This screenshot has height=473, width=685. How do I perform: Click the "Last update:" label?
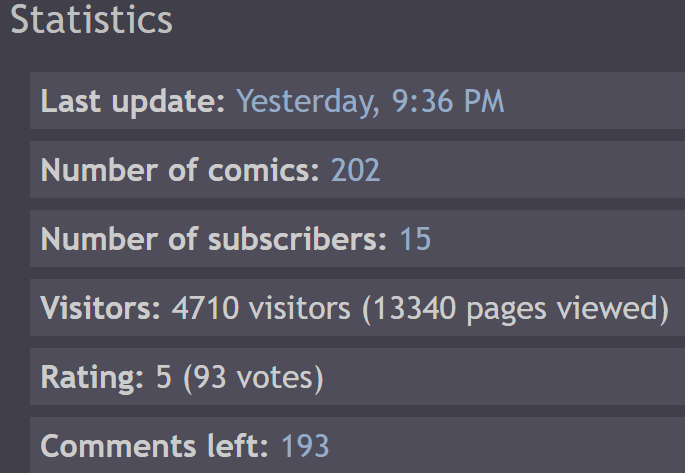[133, 101]
